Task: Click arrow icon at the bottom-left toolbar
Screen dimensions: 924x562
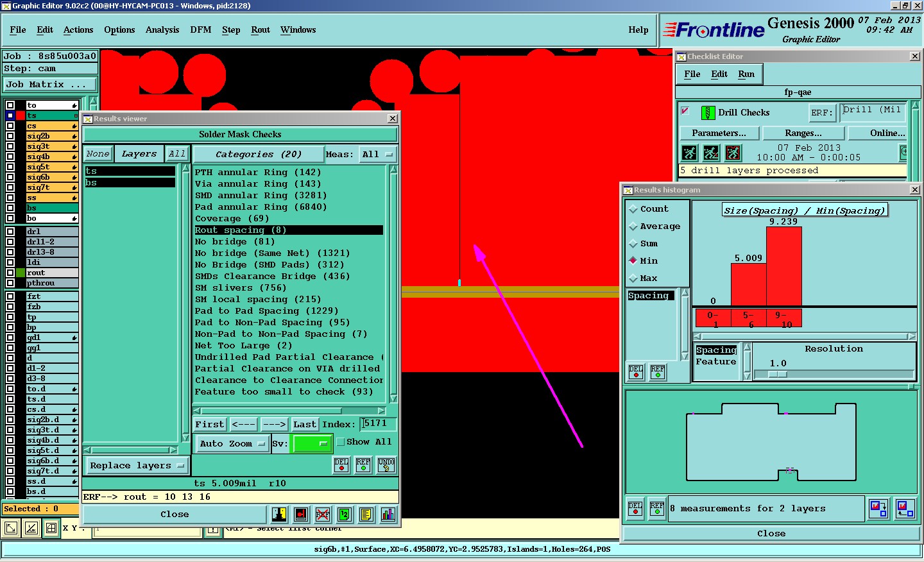Action: coord(11,528)
